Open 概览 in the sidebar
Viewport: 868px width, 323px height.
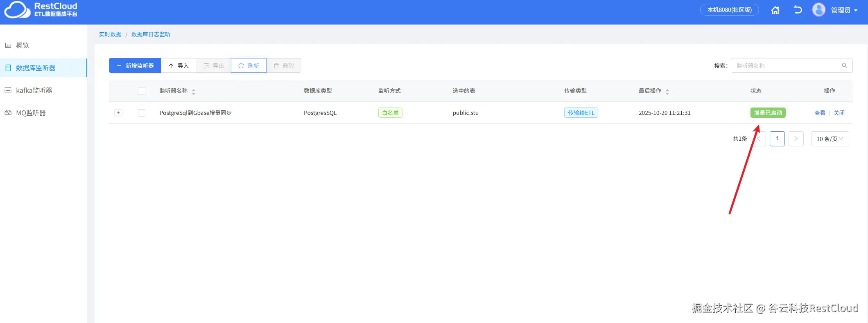[43, 45]
